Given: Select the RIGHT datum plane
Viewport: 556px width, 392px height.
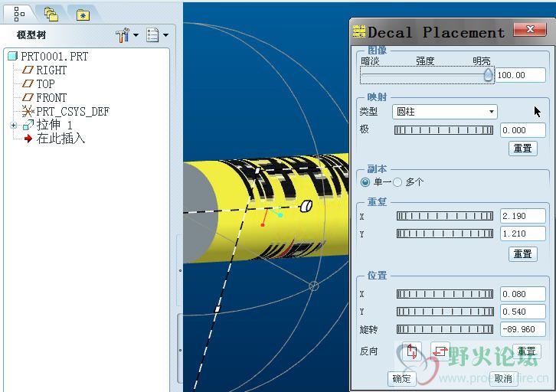Looking at the screenshot, I should tap(51, 70).
